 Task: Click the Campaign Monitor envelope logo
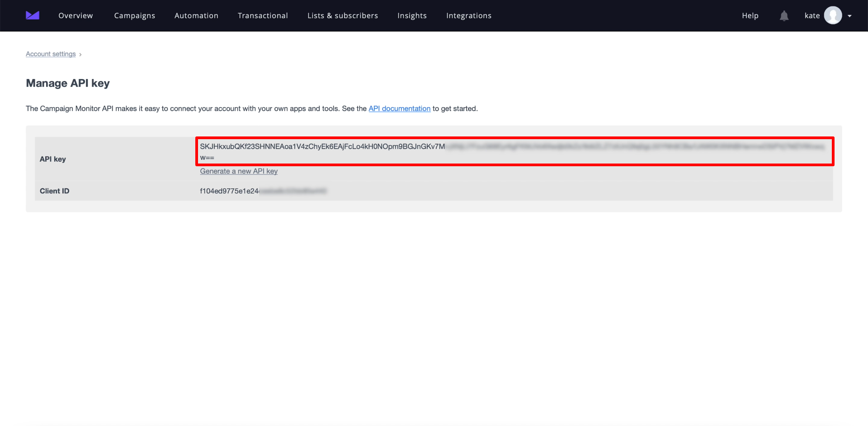(x=33, y=15)
